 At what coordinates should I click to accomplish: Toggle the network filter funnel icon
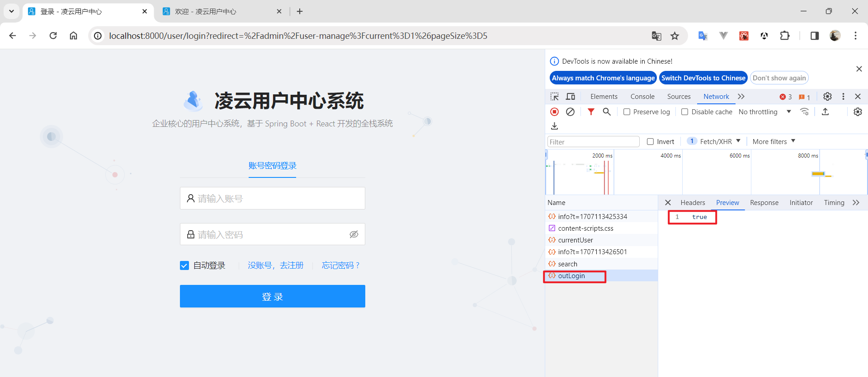pos(591,112)
